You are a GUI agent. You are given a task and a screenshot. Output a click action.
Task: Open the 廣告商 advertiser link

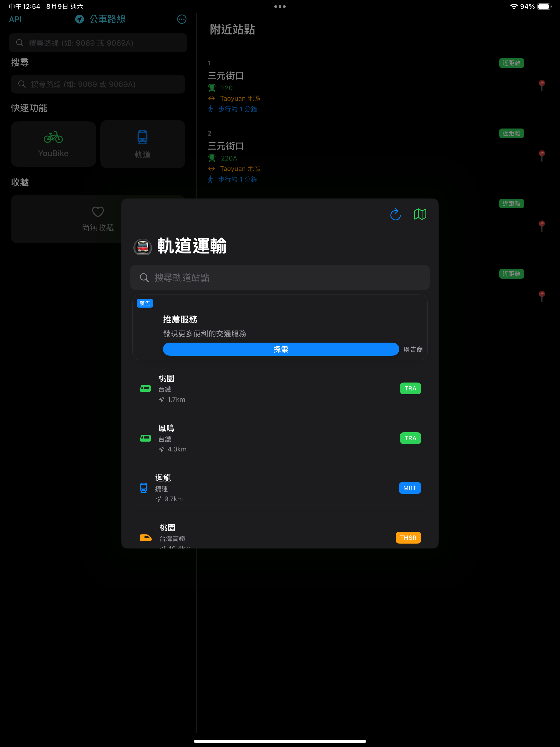tap(413, 349)
